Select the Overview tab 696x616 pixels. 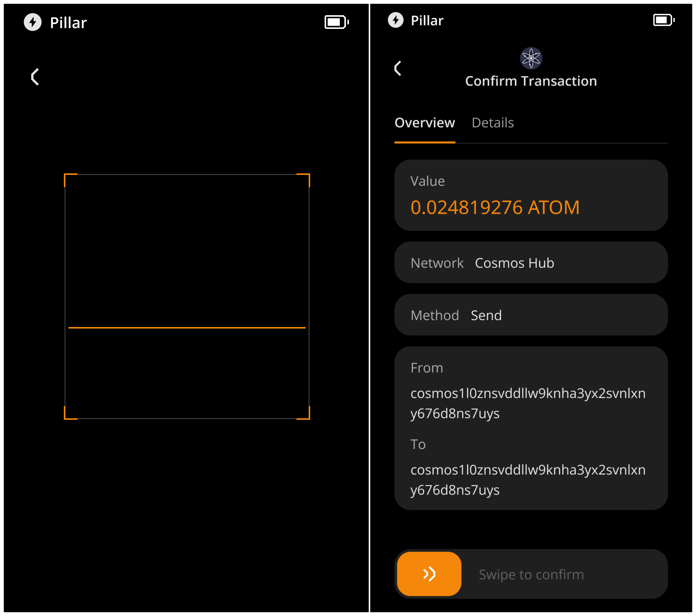point(425,123)
